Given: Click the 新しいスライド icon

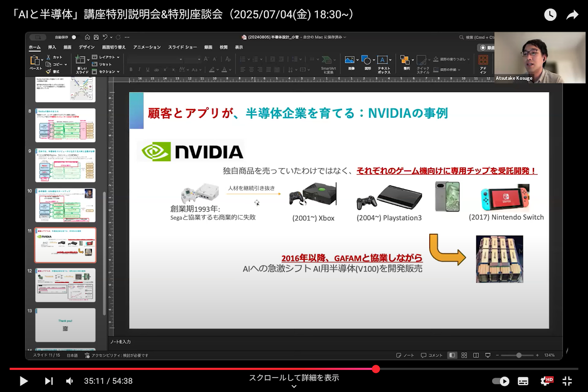Looking at the screenshot, I should [x=80, y=60].
